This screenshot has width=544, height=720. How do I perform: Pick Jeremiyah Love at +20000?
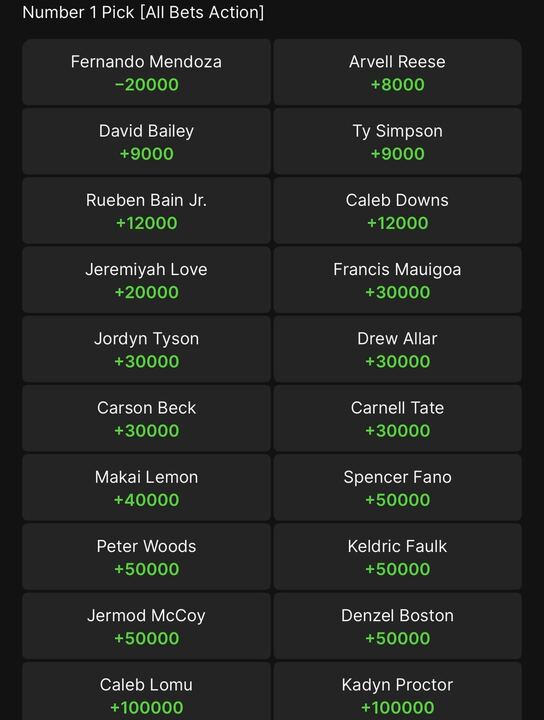(x=146, y=280)
